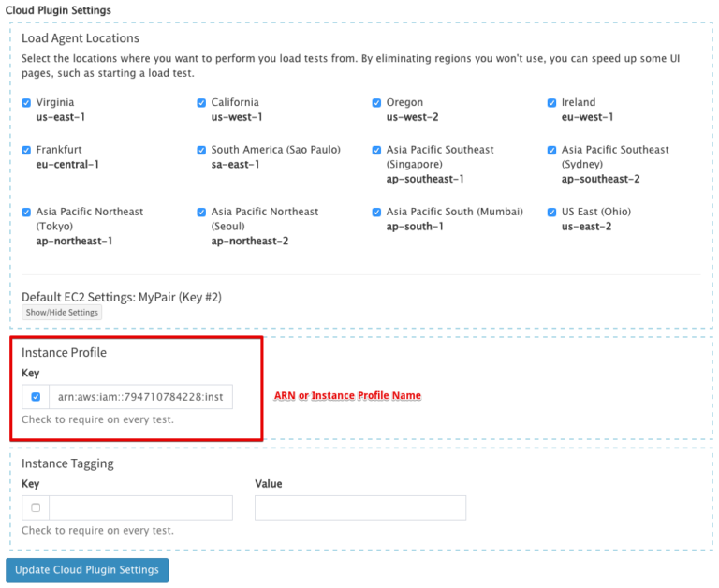Toggle the Ireland eu-west-1 checkbox

pos(551,103)
